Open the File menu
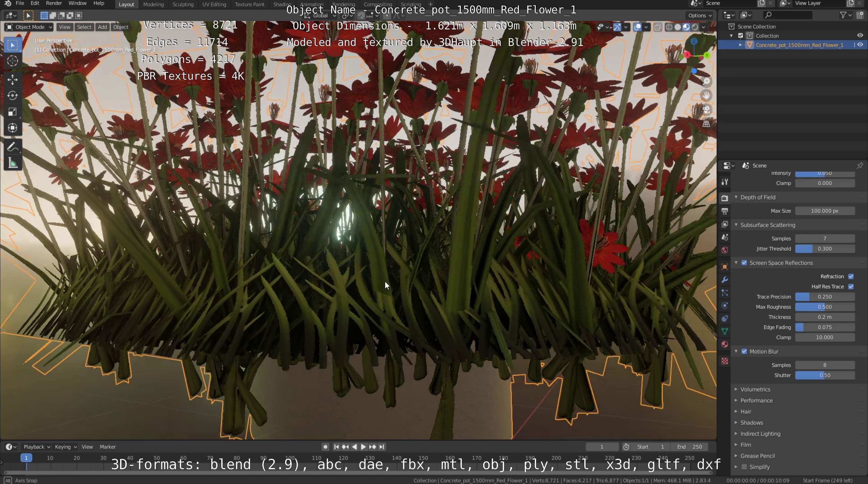 coord(20,3)
